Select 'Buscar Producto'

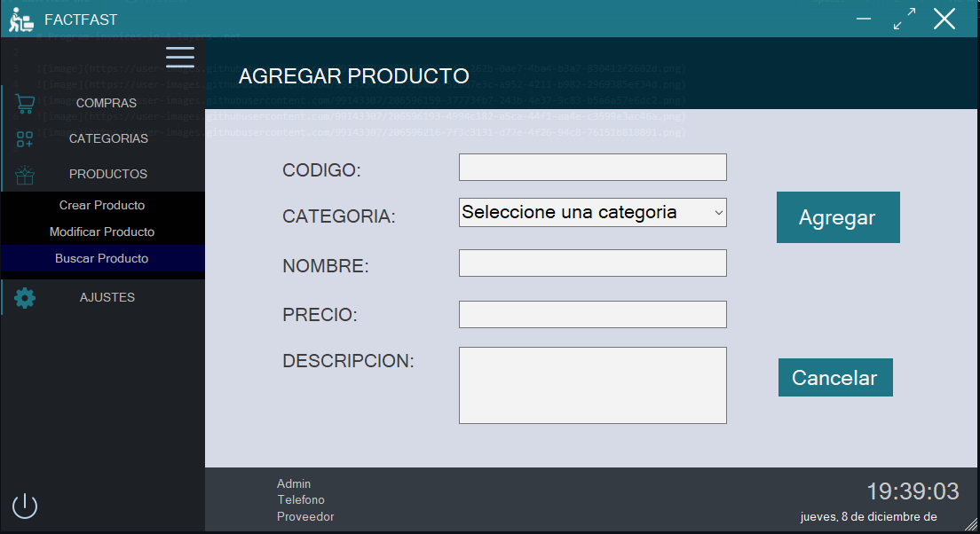pos(102,258)
